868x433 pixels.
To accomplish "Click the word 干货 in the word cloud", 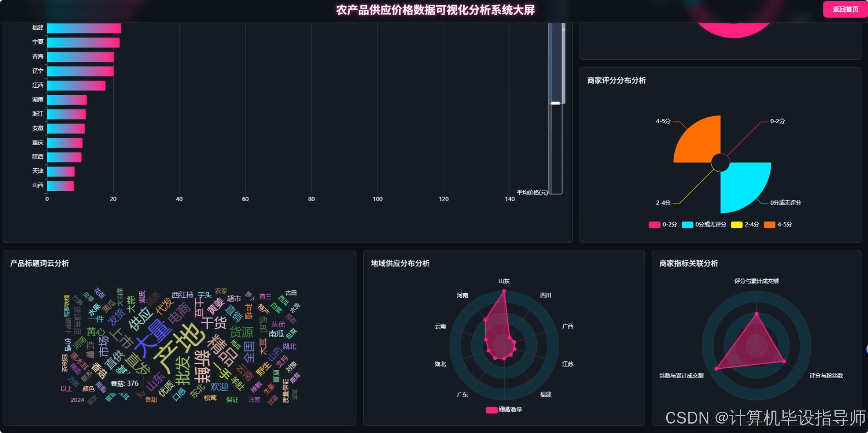I will point(214,323).
